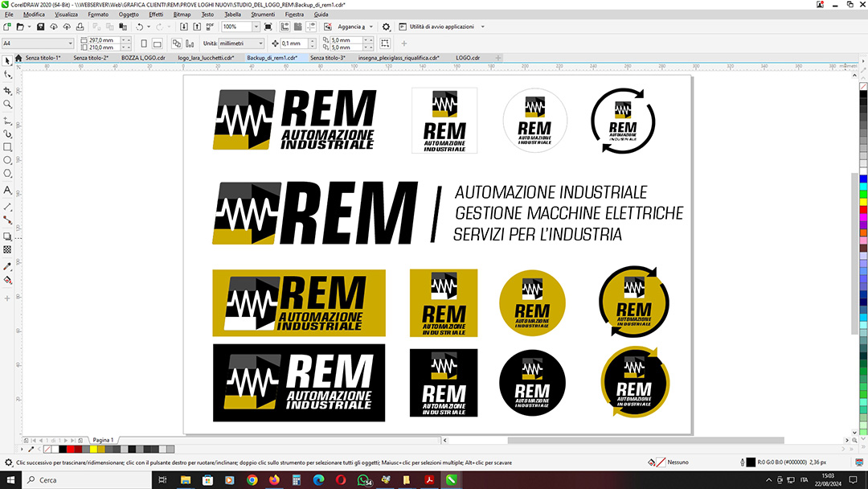The width and height of the screenshot is (868, 489).
Task: Select the Crop tool in toolbox
Action: (7, 90)
